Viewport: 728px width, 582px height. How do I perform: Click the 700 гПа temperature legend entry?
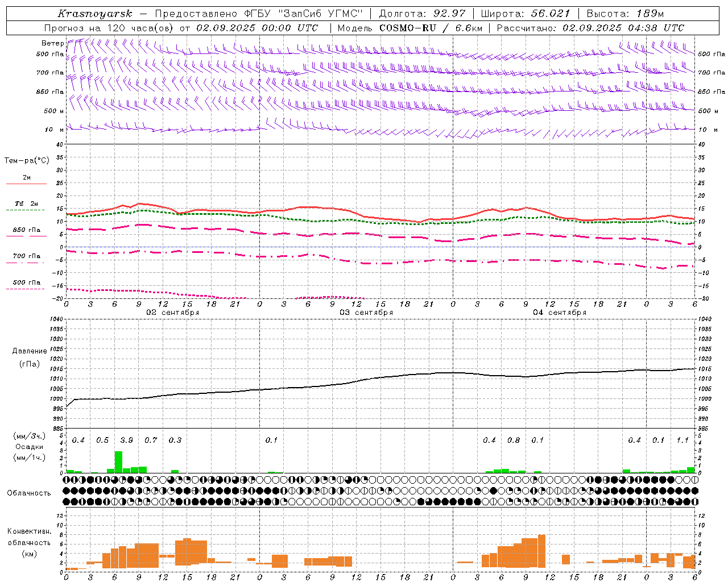(x=26, y=256)
